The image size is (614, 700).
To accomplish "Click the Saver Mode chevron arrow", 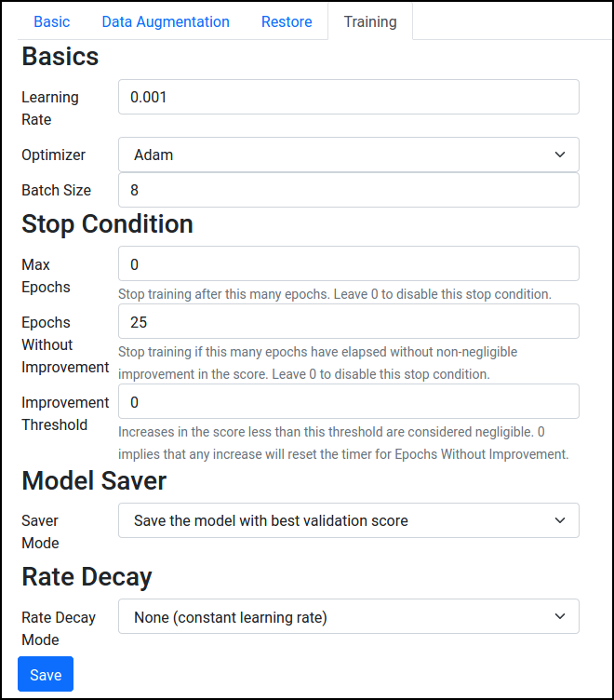I will click(x=559, y=520).
